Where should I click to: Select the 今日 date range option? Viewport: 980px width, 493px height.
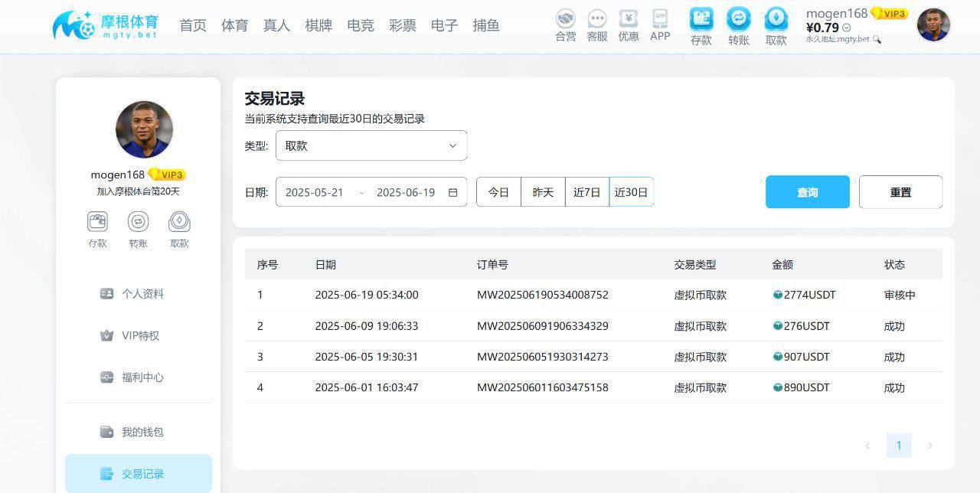coord(498,192)
